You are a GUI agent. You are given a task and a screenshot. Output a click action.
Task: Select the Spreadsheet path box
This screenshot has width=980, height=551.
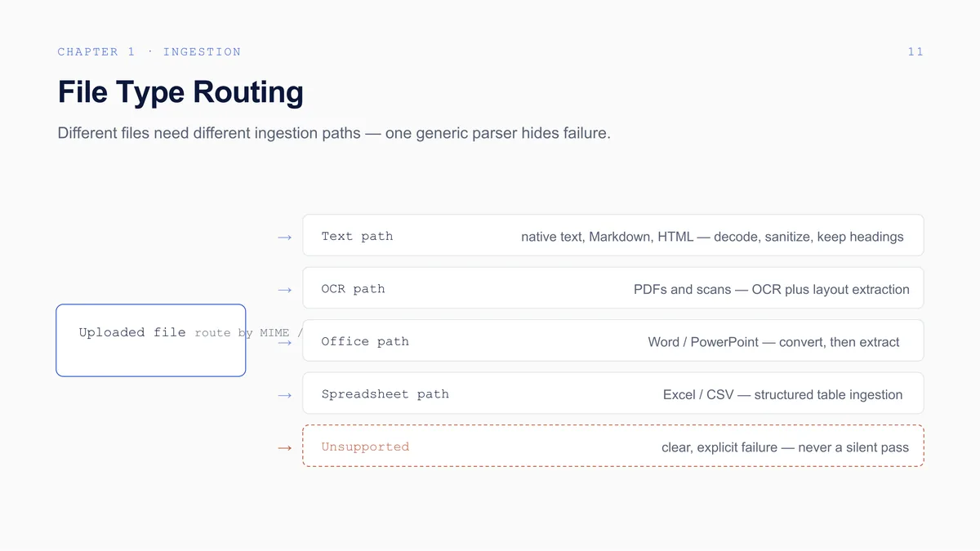[613, 393]
